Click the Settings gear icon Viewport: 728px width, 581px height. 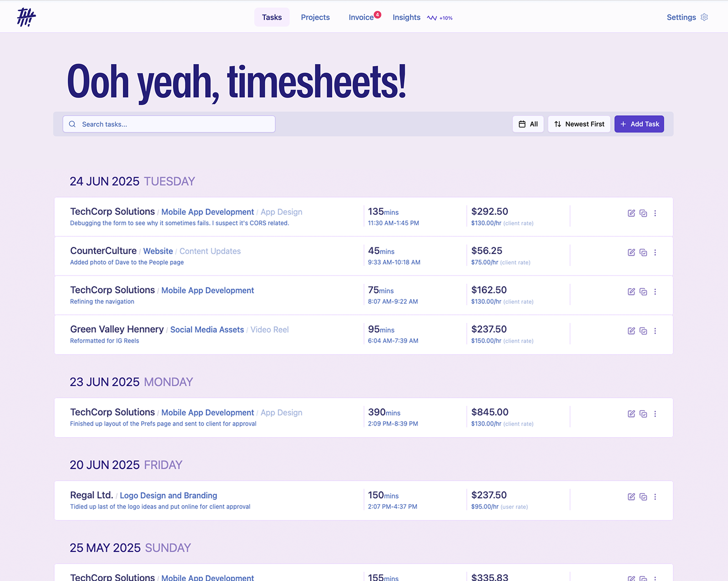point(704,17)
